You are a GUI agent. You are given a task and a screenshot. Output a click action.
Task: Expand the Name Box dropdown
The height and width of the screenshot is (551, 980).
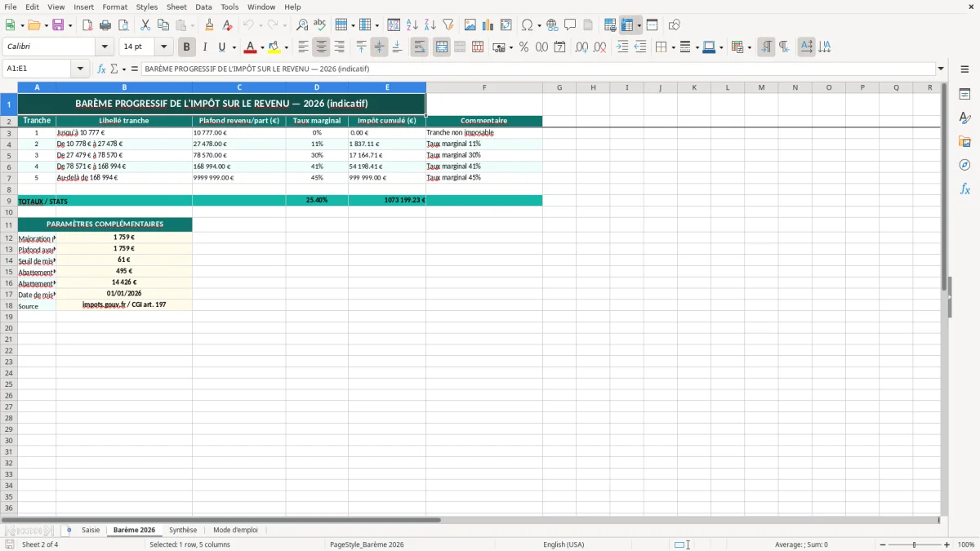point(80,69)
